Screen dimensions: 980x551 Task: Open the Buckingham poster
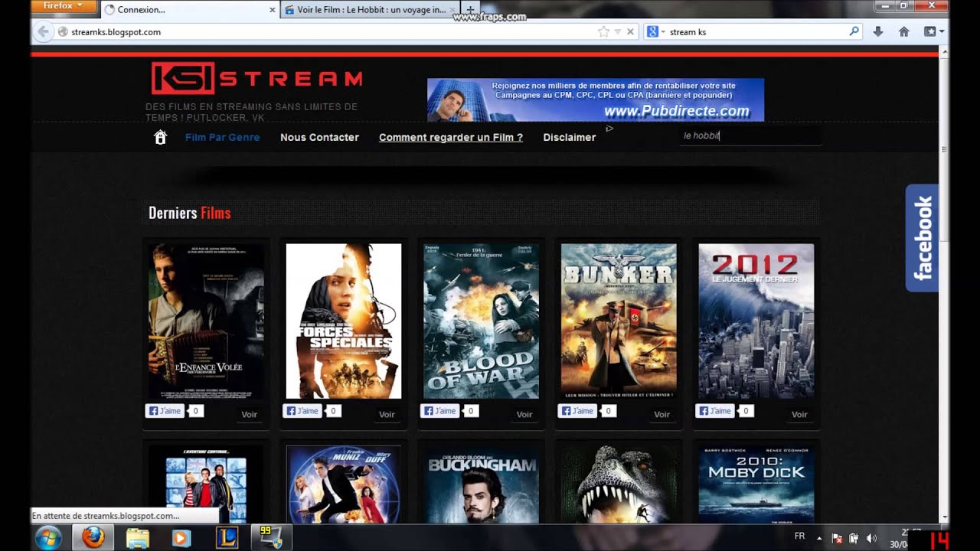pos(481,484)
